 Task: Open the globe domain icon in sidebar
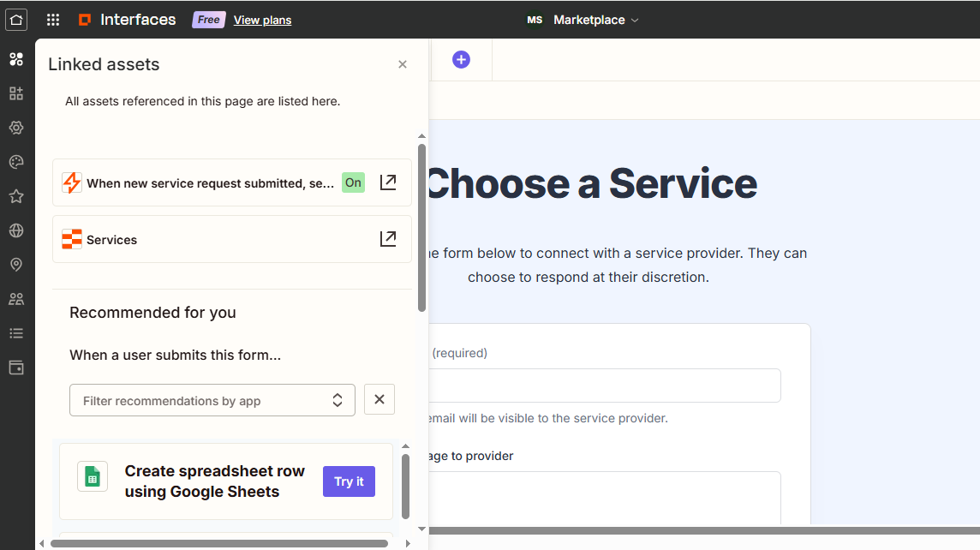tap(15, 230)
